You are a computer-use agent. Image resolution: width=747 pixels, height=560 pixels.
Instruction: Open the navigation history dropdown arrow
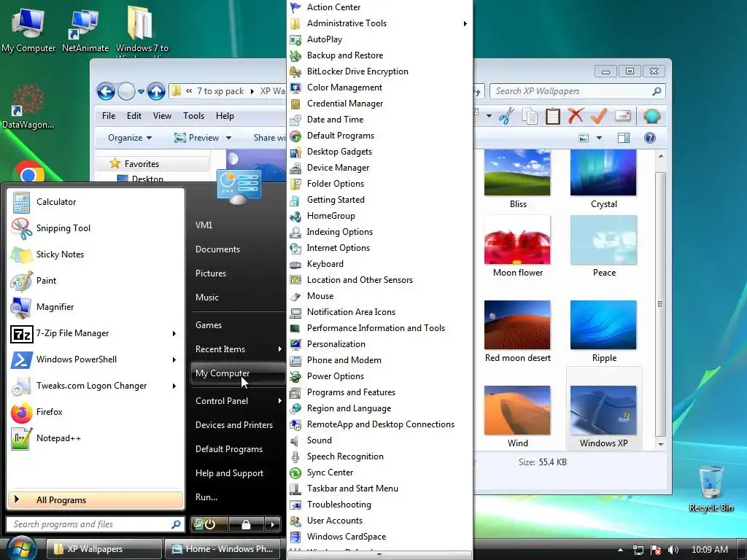point(141,91)
